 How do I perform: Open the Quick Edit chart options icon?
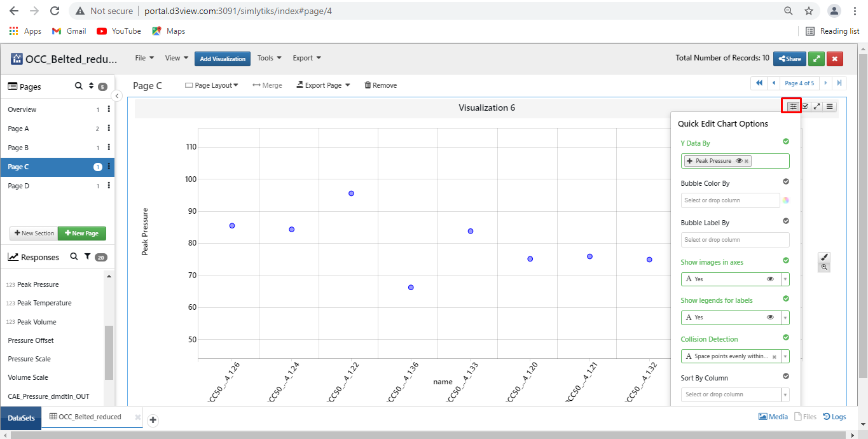(x=793, y=106)
